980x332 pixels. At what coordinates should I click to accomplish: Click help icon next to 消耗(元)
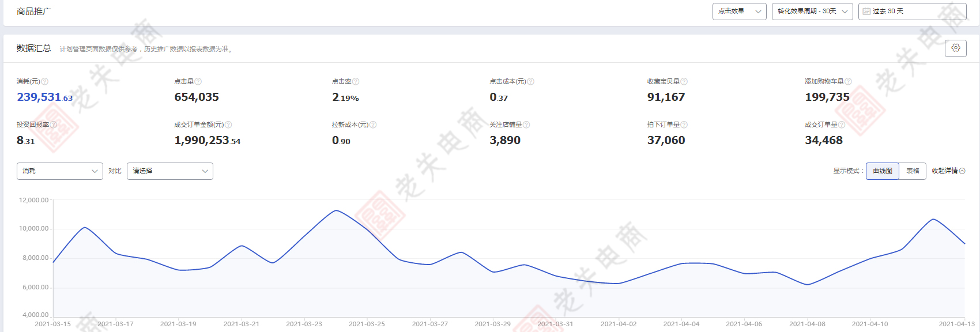point(45,82)
